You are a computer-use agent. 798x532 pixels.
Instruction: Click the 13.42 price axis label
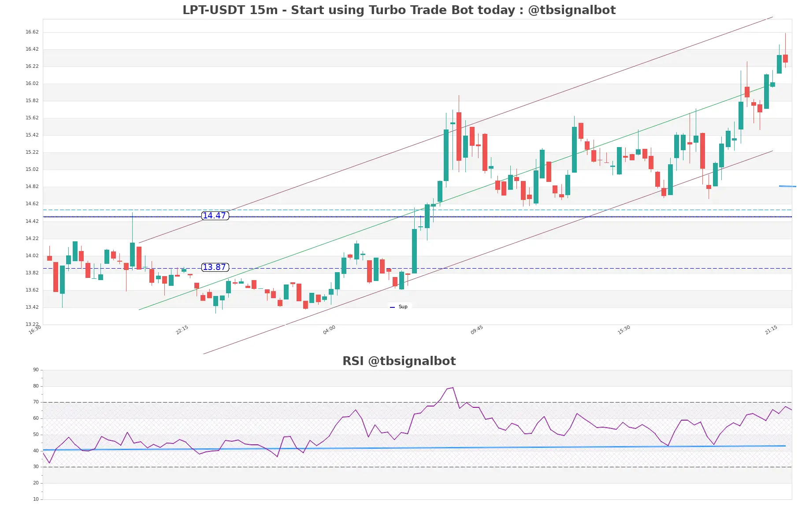(x=32, y=307)
